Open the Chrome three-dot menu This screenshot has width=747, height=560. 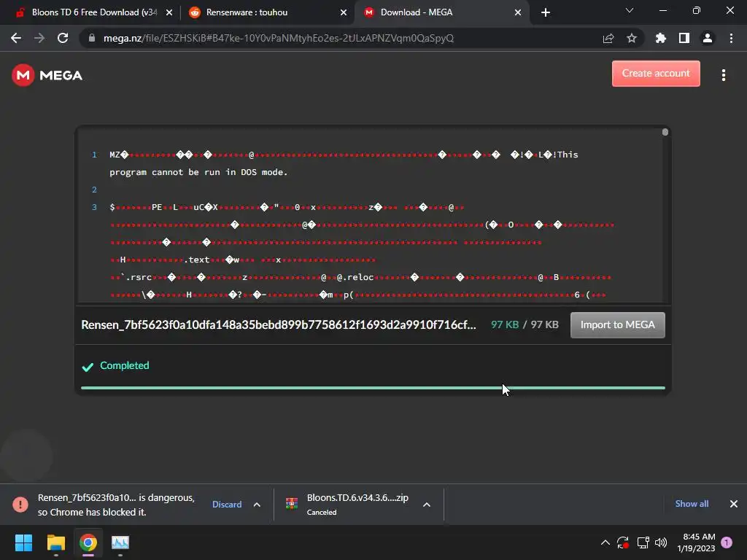[731, 38]
